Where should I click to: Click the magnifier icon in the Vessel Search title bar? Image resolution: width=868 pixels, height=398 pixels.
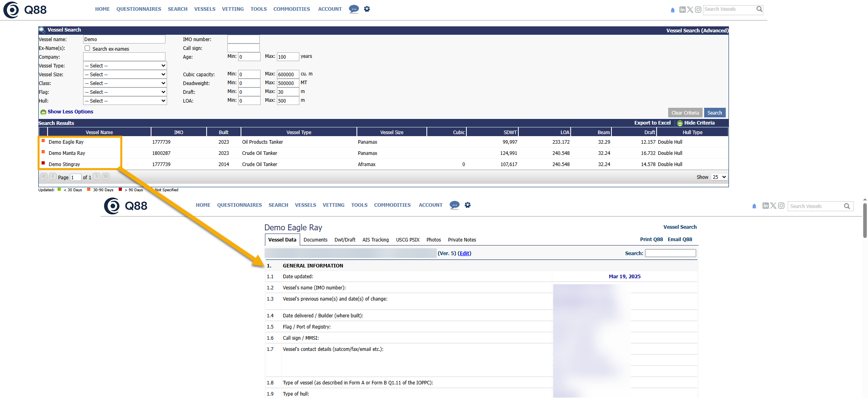click(42, 30)
